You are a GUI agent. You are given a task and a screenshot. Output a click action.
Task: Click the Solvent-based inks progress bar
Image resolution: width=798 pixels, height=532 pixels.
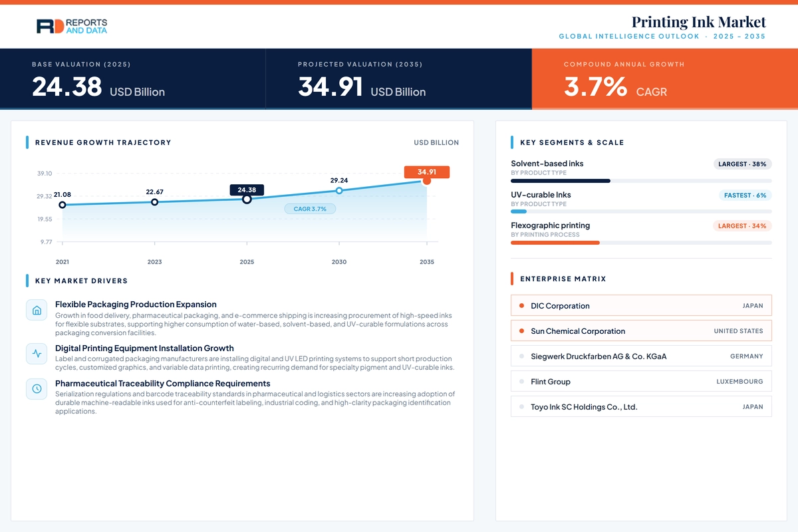[x=641, y=181]
